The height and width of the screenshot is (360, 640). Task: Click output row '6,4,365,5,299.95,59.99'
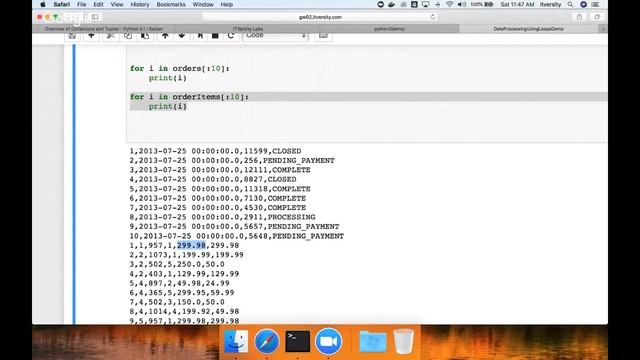coord(182,293)
